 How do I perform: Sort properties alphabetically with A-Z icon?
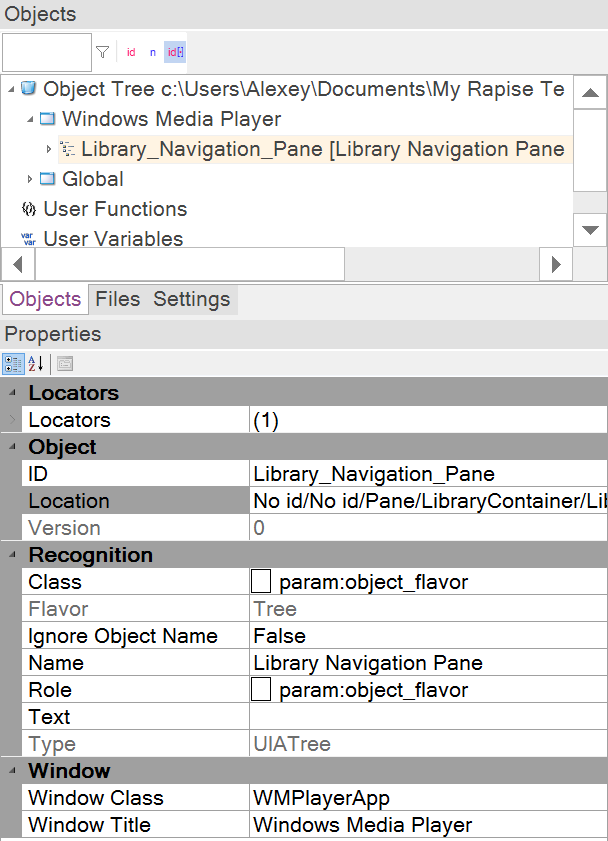(x=36, y=363)
